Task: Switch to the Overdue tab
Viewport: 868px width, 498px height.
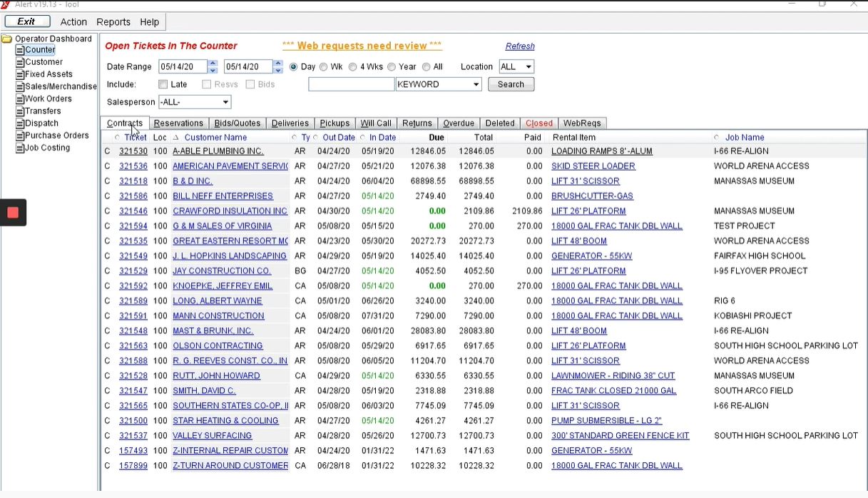Action: (x=459, y=123)
